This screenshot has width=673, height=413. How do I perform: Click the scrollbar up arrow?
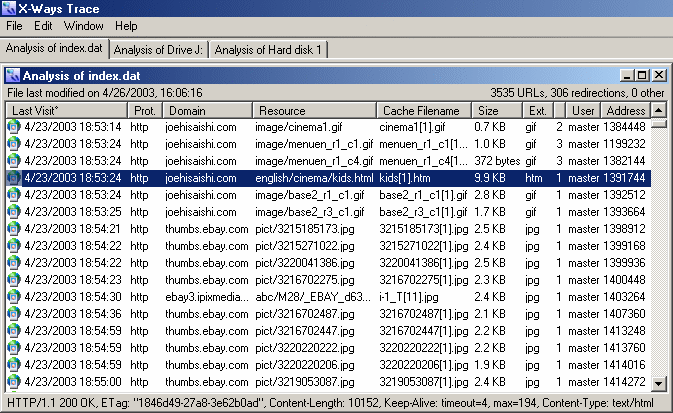[x=659, y=124]
